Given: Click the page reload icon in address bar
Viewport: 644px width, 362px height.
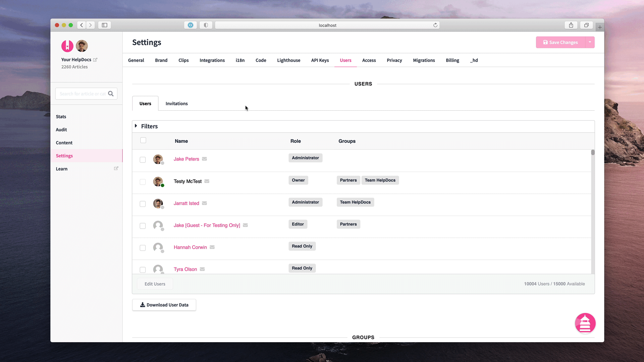Looking at the screenshot, I should [x=435, y=25].
